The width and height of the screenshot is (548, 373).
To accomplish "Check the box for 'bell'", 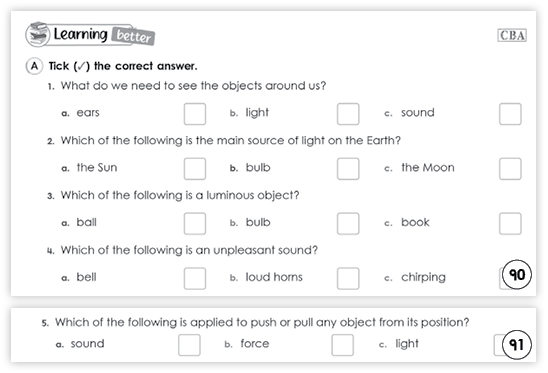I will (195, 279).
